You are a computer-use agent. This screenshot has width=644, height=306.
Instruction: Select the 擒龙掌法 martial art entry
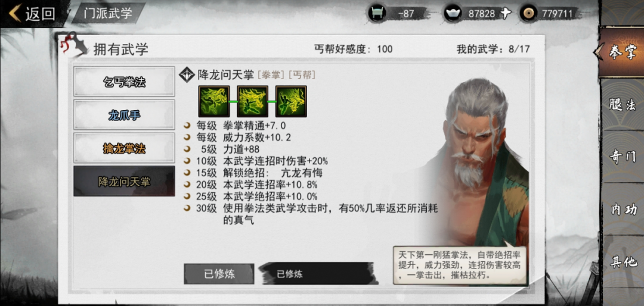tap(124, 148)
